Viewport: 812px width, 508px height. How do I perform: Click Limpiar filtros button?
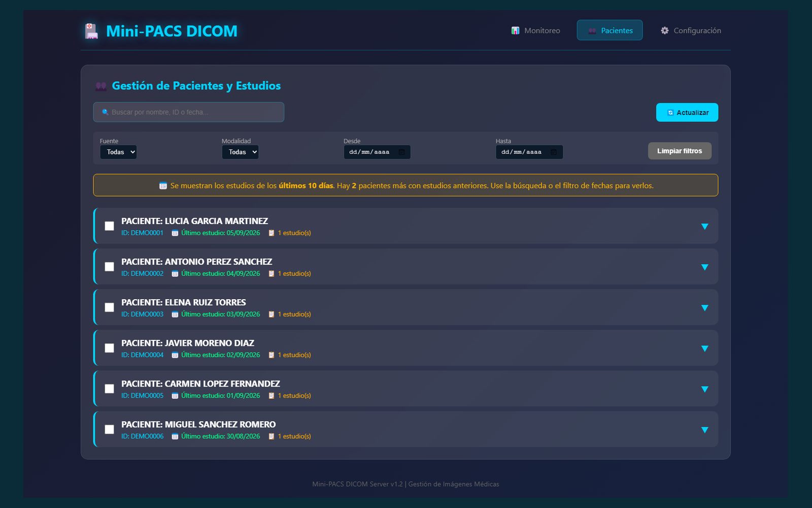pyautogui.click(x=680, y=151)
